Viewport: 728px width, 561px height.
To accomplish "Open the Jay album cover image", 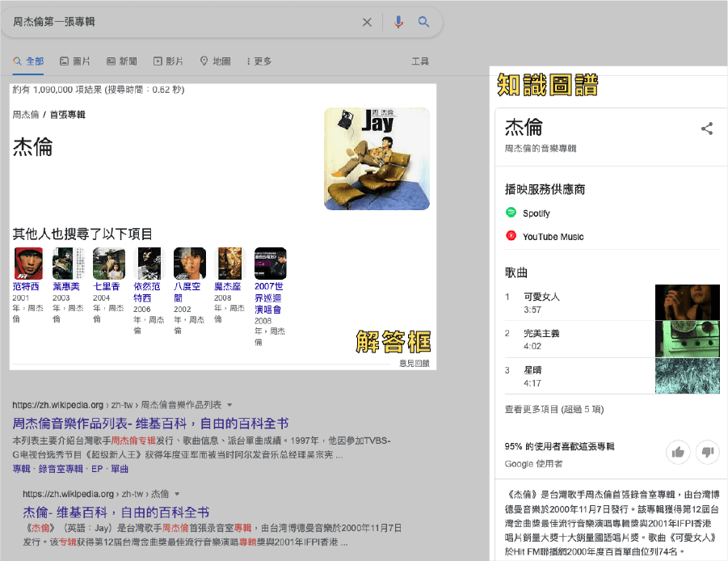I will click(x=377, y=158).
